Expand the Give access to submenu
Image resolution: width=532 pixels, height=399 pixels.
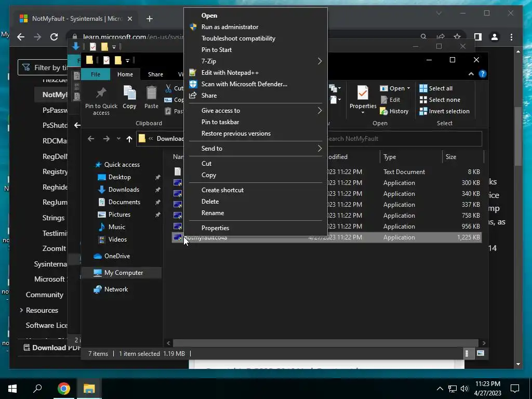tap(256, 111)
